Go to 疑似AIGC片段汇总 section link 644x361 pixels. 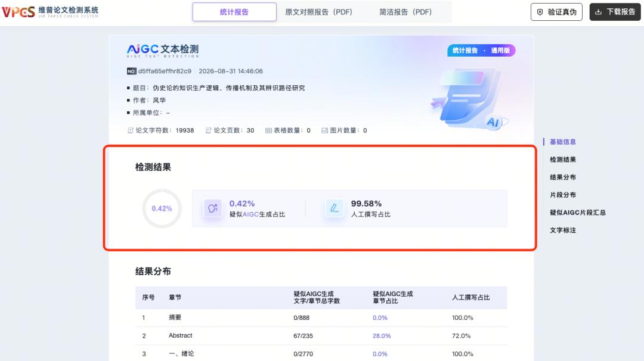(577, 213)
